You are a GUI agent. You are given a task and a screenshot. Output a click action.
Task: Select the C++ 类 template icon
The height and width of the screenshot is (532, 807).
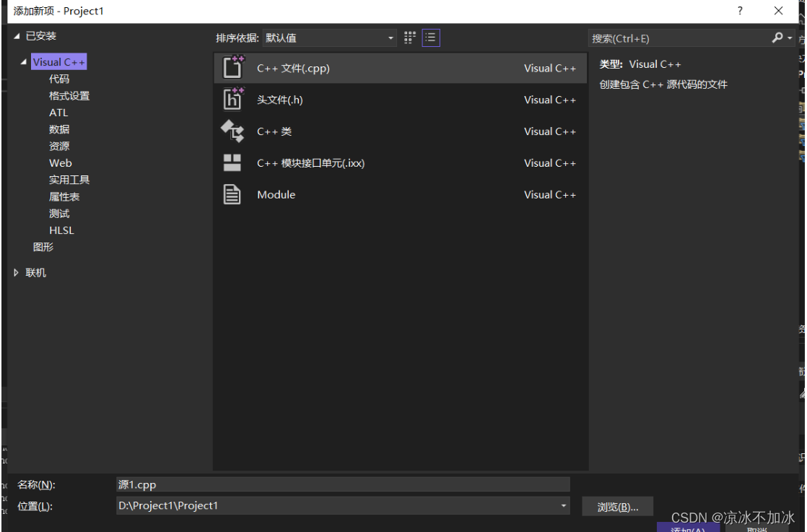(x=232, y=131)
